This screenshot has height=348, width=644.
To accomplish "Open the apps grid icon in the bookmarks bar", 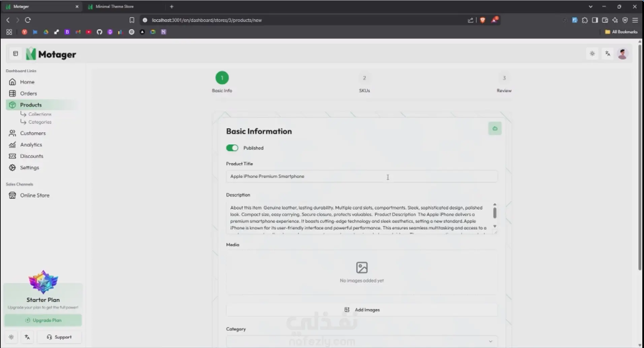I will 9,32.
